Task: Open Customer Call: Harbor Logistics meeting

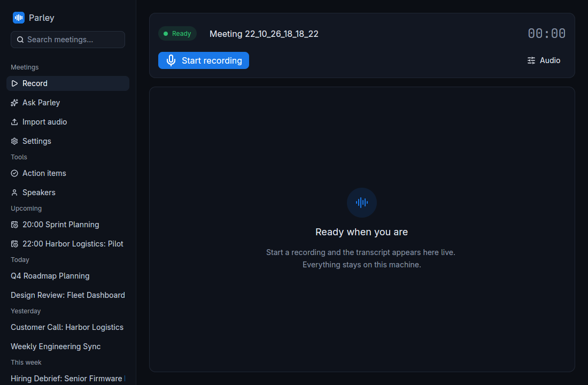Action: coord(68,328)
